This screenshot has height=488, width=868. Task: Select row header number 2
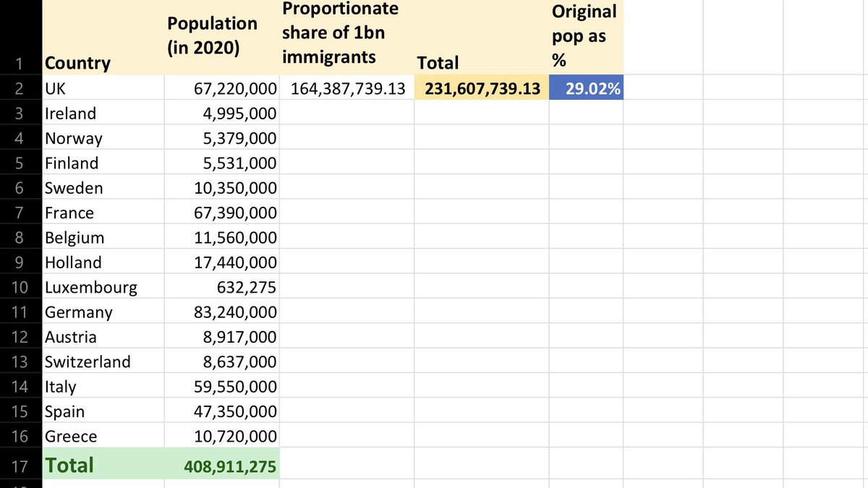(x=21, y=88)
